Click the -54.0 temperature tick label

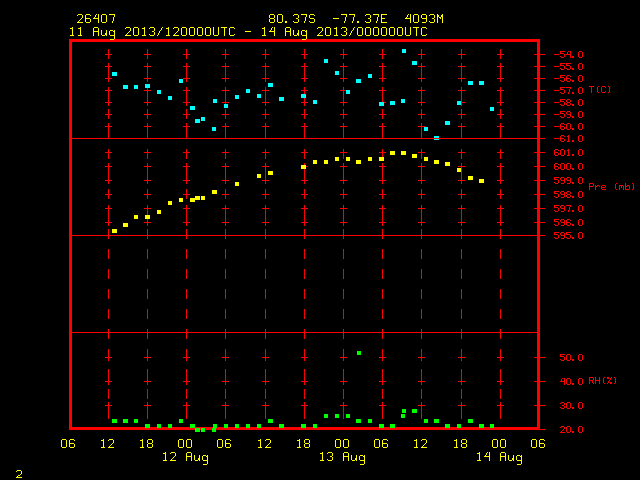coord(568,55)
